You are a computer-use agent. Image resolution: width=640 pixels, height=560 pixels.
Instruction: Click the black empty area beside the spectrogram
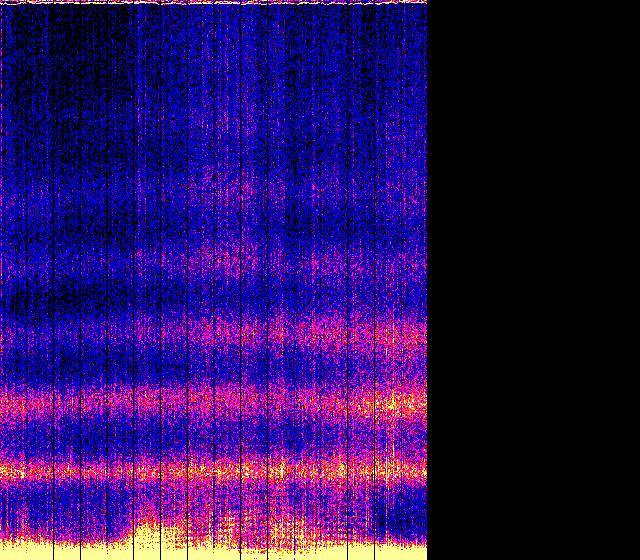click(x=533, y=280)
